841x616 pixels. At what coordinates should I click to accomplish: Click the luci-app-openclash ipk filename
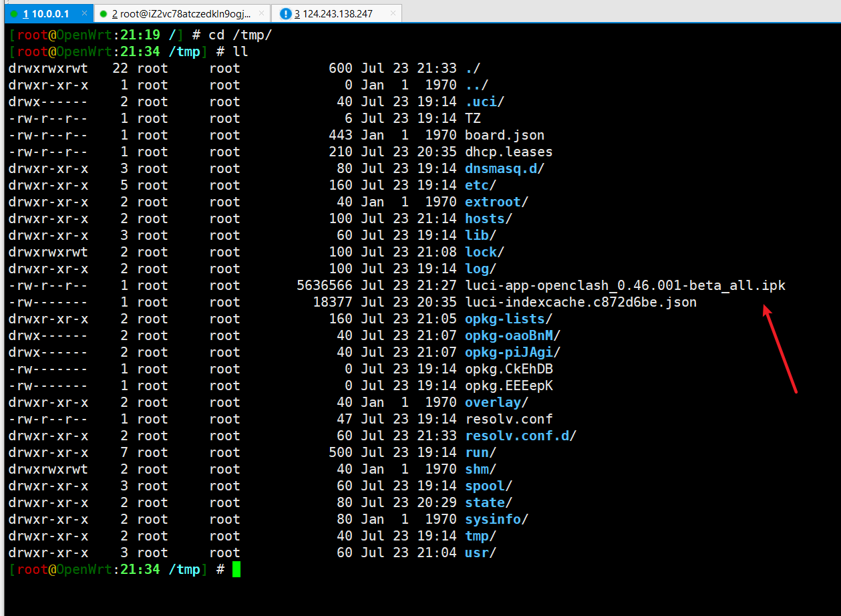coord(625,285)
